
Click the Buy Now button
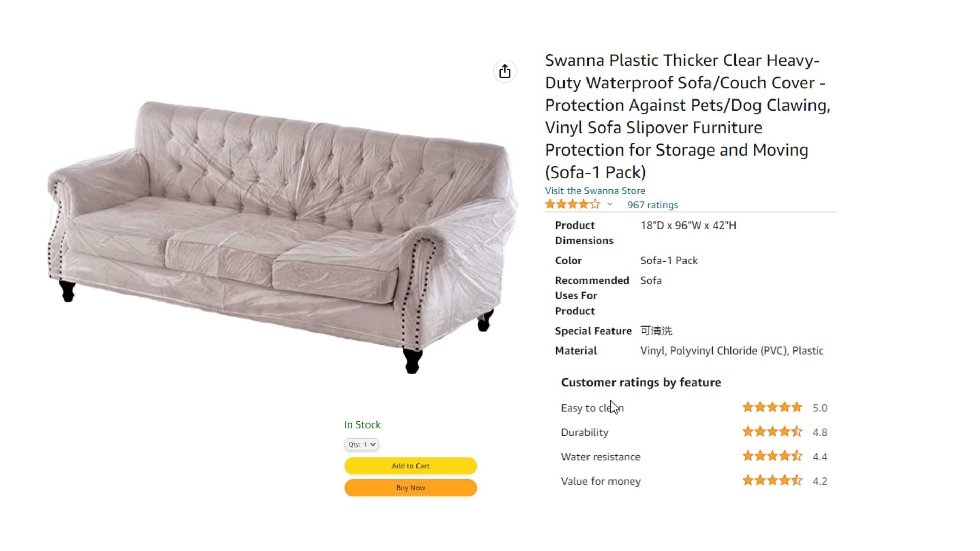coord(410,488)
